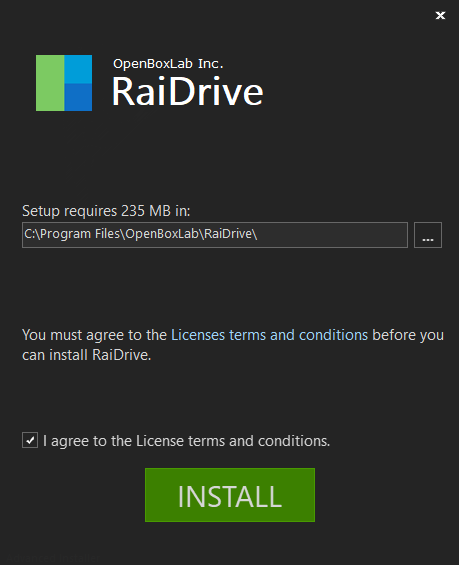Click 'Program Files' inside the install path box
Viewport: 459px width, 565px height.
pos(79,234)
